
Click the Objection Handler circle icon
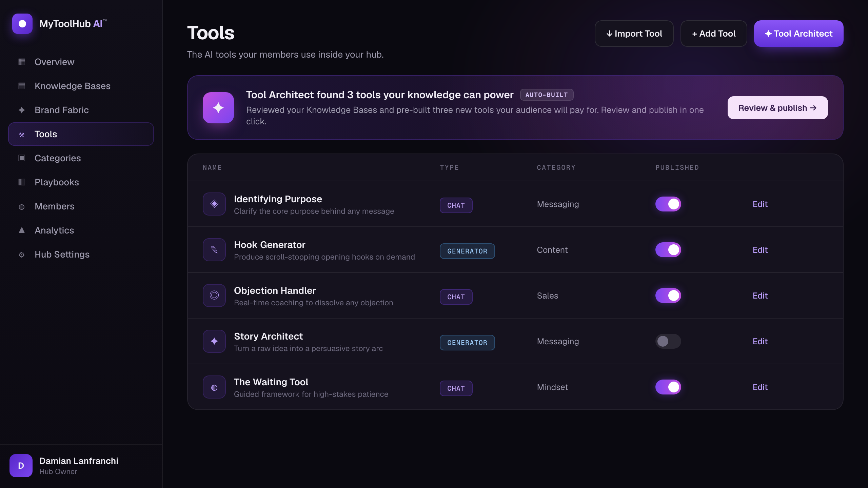214,296
